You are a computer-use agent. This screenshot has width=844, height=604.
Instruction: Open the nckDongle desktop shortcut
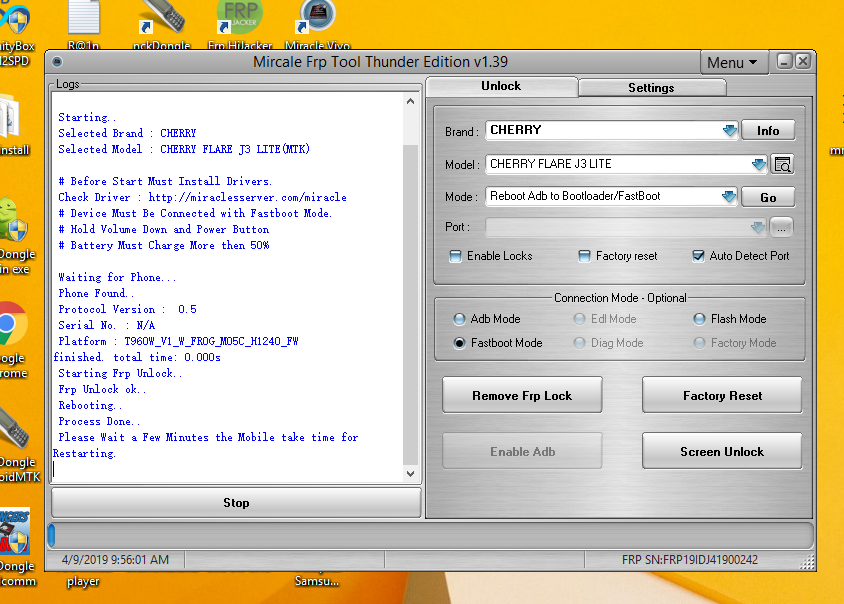click(x=161, y=25)
